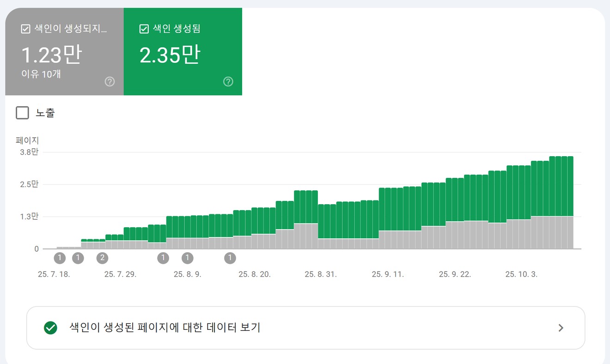Click help icon in gray not-indexed card
The image size is (610, 364).
[x=110, y=82]
